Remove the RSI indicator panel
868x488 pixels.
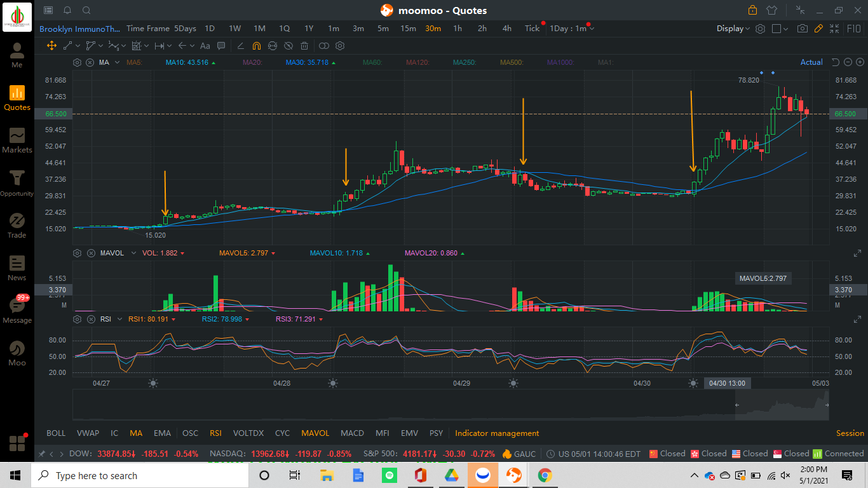[x=90, y=319]
